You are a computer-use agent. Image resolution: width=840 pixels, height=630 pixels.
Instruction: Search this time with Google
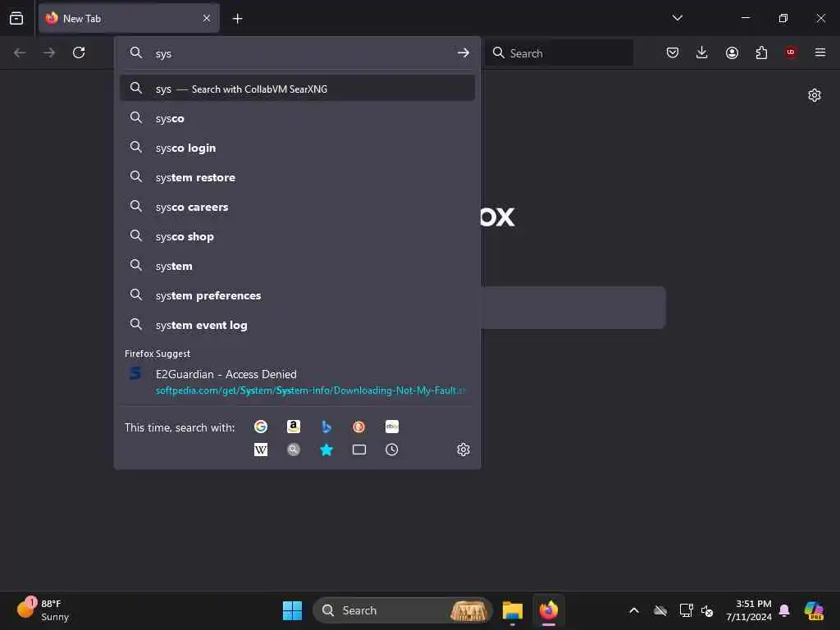(x=261, y=427)
